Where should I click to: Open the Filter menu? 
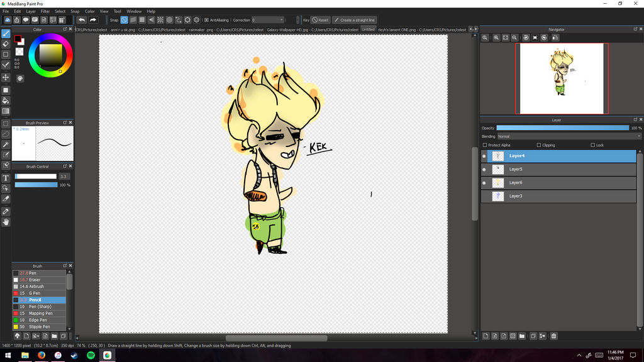(x=45, y=11)
